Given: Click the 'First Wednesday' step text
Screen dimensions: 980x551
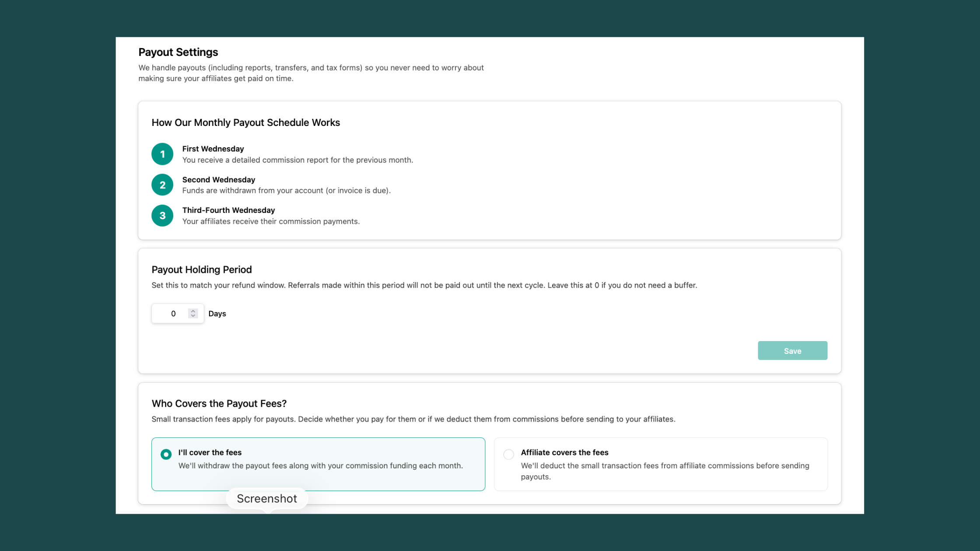Looking at the screenshot, I should coord(213,149).
